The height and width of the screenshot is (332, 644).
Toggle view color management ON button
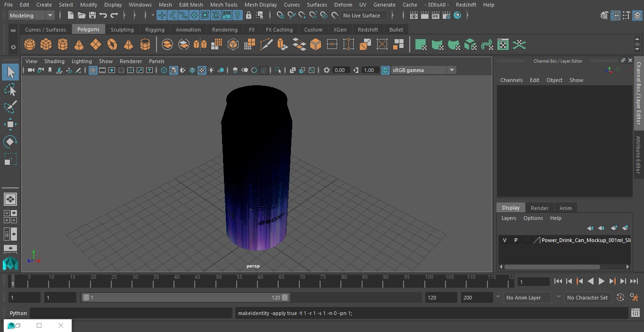pos(385,70)
